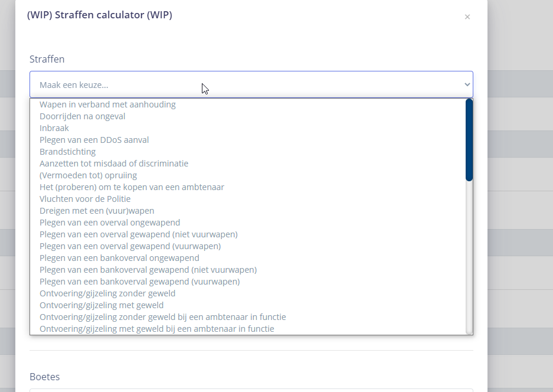The width and height of the screenshot is (553, 392).
Task: Pick 'Plegen van een DDoS aanval'
Action: pyautogui.click(x=94, y=140)
